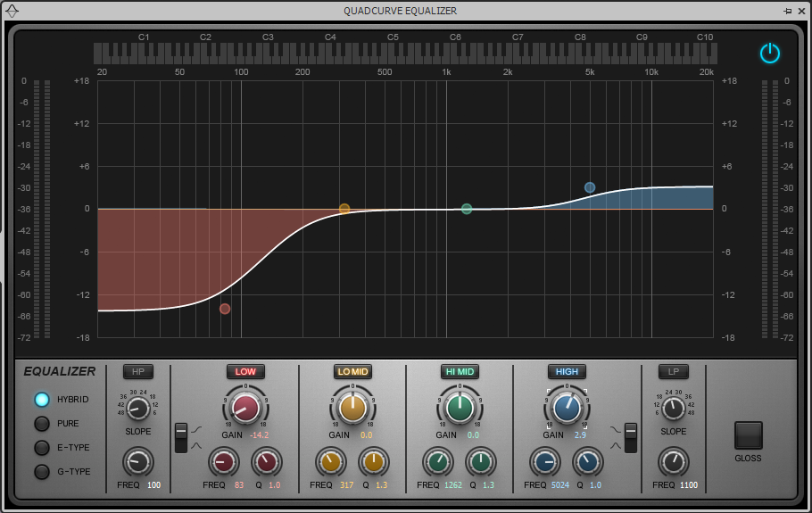
Task: Select the G-TYPE equalizer mode
Action: [x=42, y=472]
